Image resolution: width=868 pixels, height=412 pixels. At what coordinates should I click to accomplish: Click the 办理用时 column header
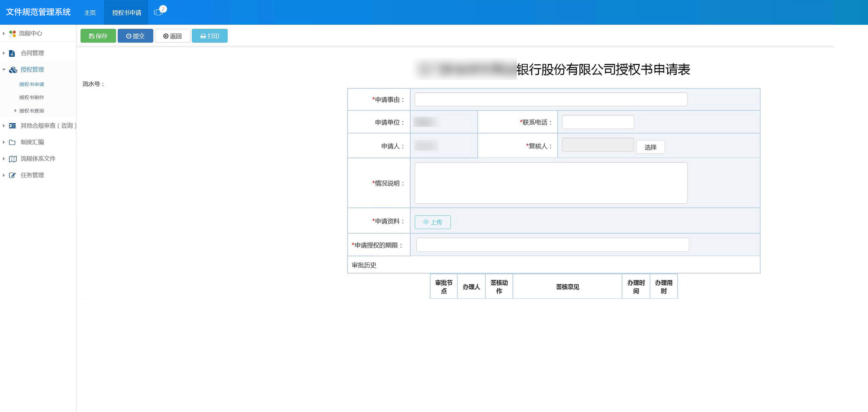point(663,287)
